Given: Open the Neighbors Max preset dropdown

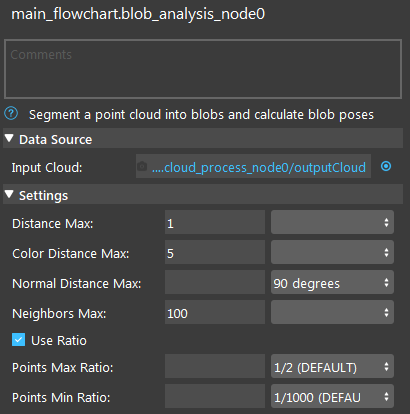Looking at the screenshot, I should tap(332, 312).
